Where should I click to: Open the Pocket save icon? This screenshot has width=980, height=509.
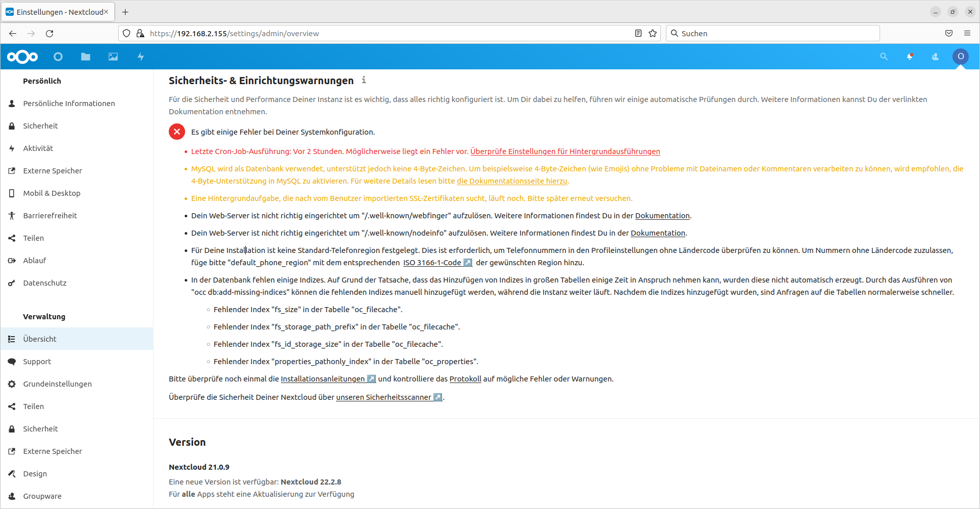(949, 33)
